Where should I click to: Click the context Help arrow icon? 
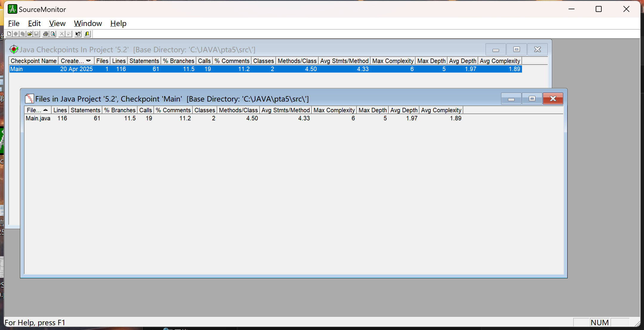(x=78, y=34)
